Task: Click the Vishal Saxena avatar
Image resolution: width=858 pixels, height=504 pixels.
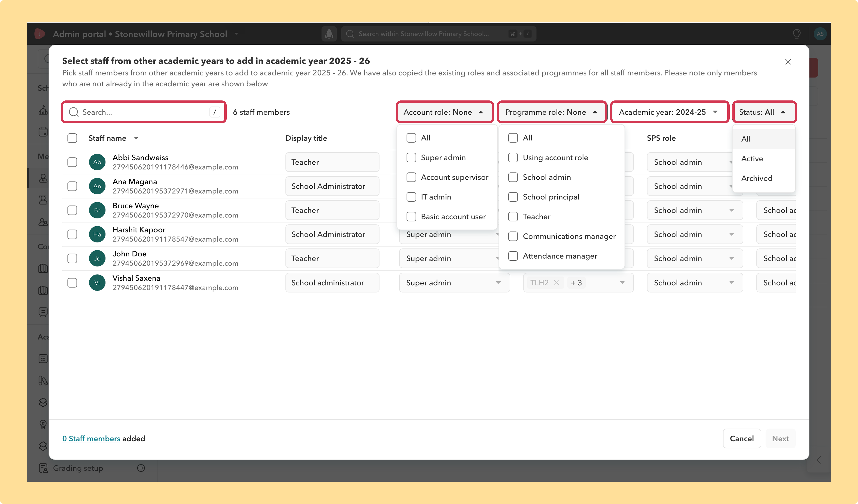Action: [x=97, y=282]
